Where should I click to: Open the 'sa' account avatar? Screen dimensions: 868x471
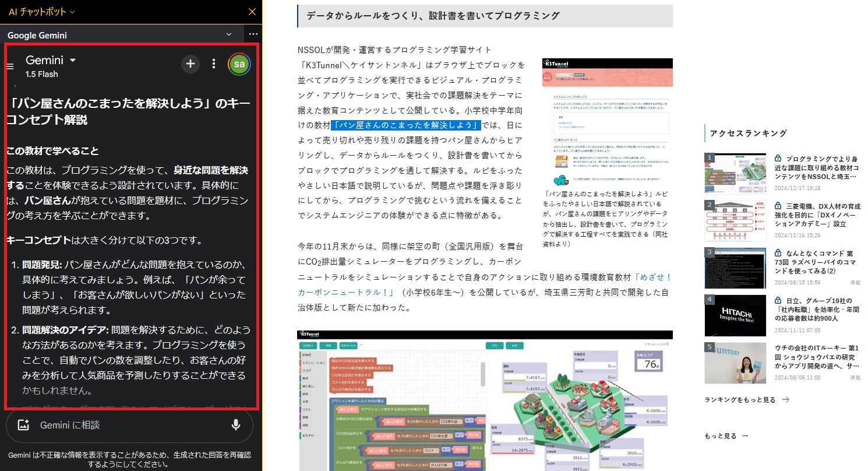(239, 64)
